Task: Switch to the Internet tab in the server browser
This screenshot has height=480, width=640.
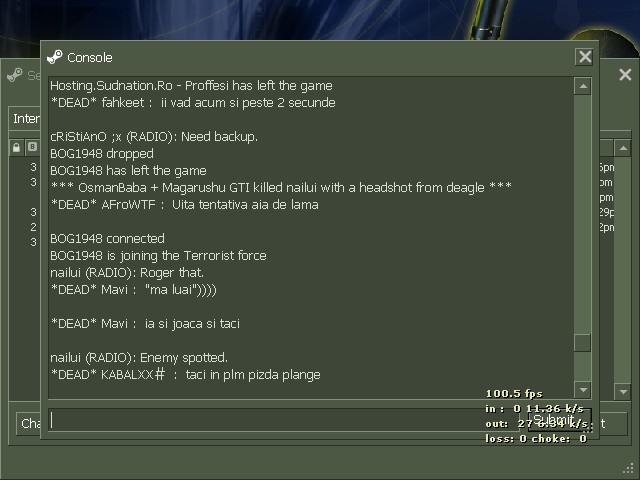Action: pos(25,119)
